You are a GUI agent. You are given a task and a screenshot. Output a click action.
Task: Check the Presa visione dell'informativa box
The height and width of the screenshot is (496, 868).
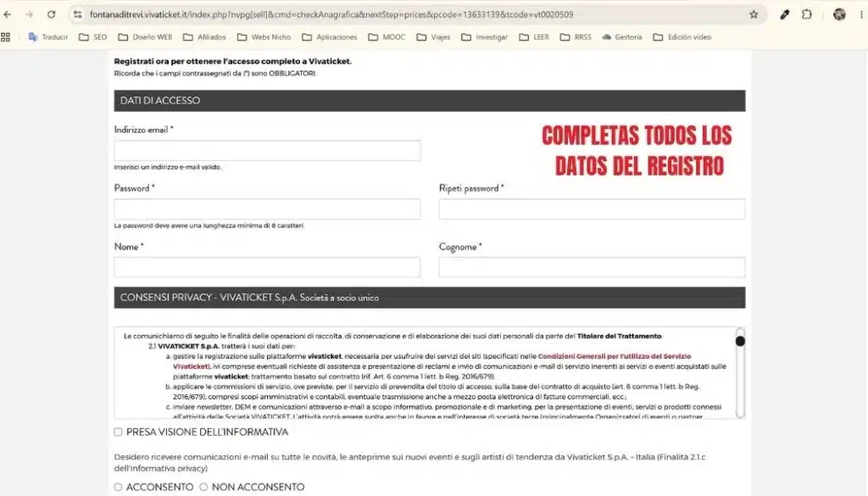118,432
